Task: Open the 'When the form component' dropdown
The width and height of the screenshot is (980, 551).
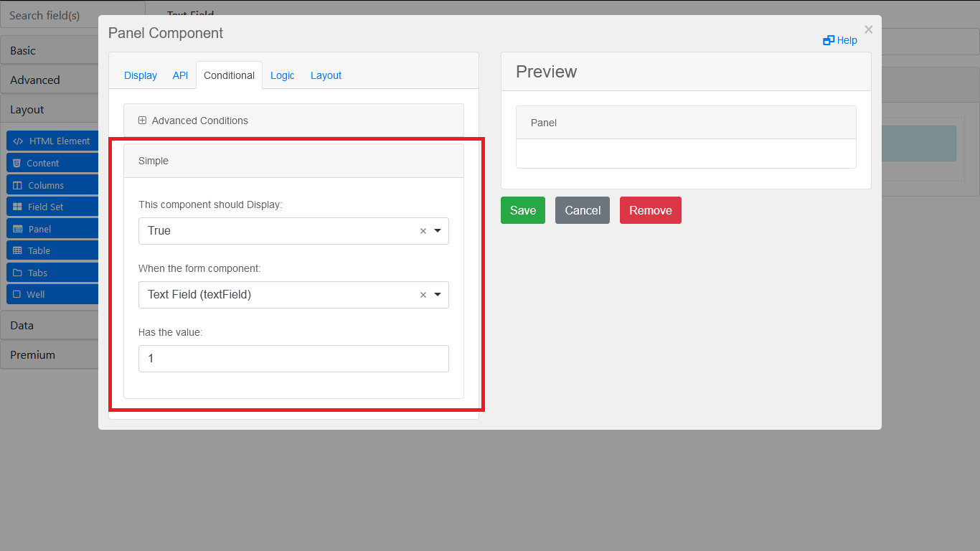Action: (438, 295)
